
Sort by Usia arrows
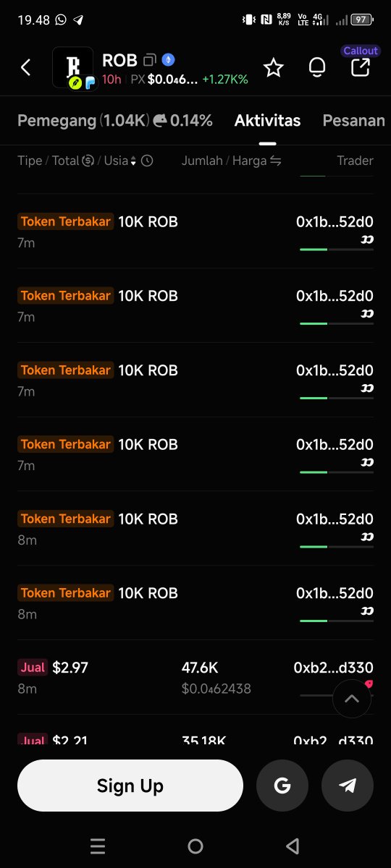[133, 161]
